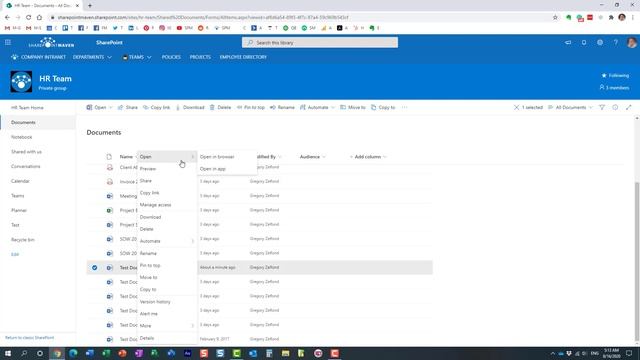Click Copy to in the toolbar
This screenshot has height=360, width=640.
[383, 107]
